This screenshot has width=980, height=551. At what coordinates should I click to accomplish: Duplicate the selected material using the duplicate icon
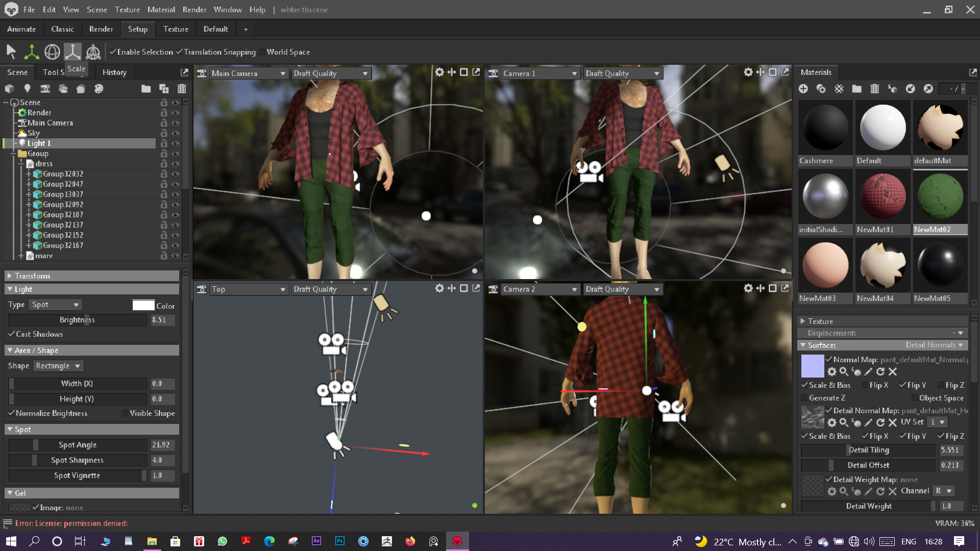click(x=821, y=89)
